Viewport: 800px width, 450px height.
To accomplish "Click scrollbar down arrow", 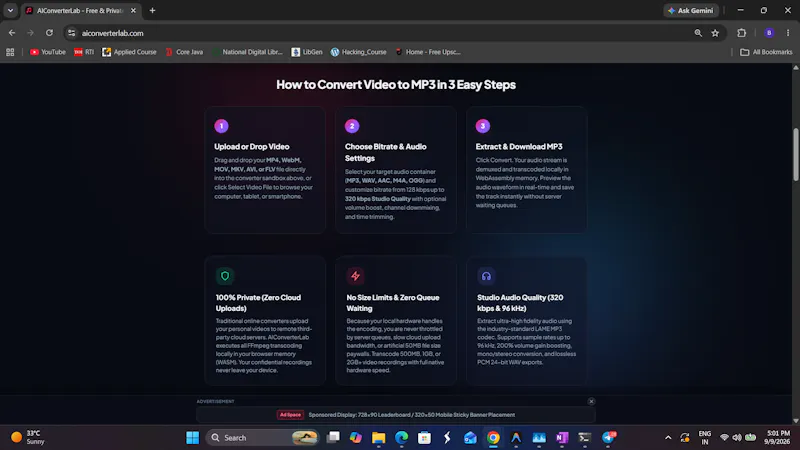I will [x=795, y=421].
